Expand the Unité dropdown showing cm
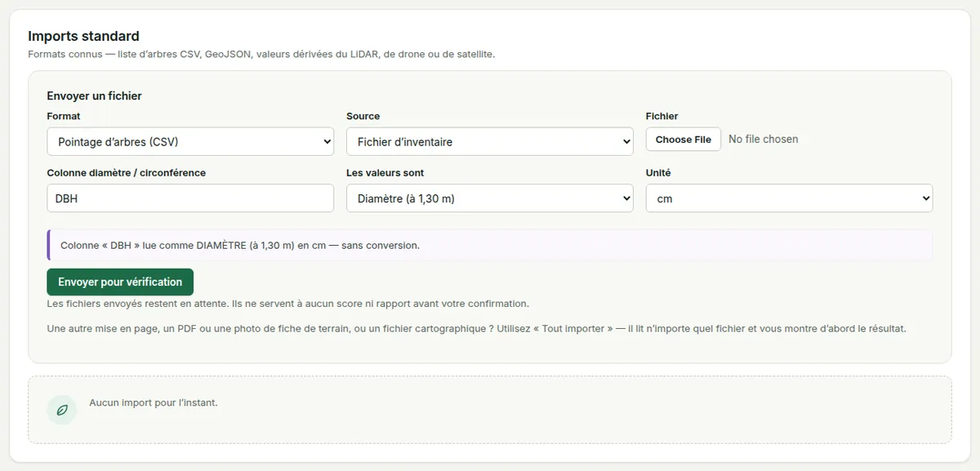This screenshot has height=471, width=980. point(789,198)
